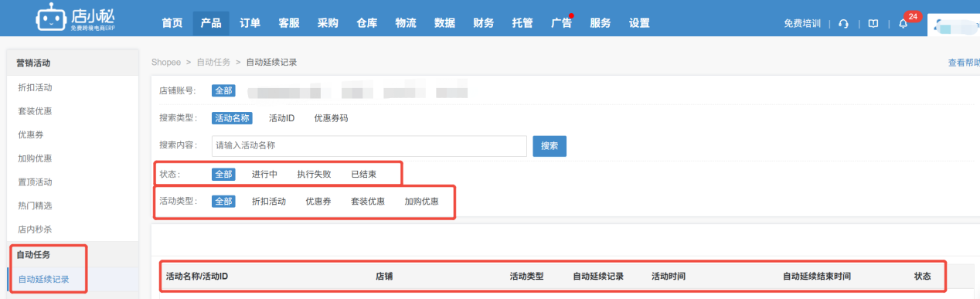980x299 pixels.
Task: Open the 产品 menu
Action: point(211,23)
